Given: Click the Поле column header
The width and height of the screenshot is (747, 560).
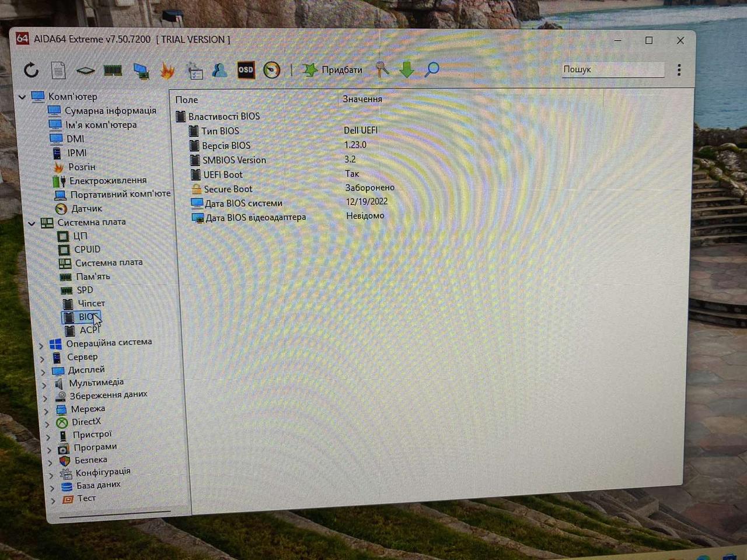Looking at the screenshot, I should (x=187, y=100).
